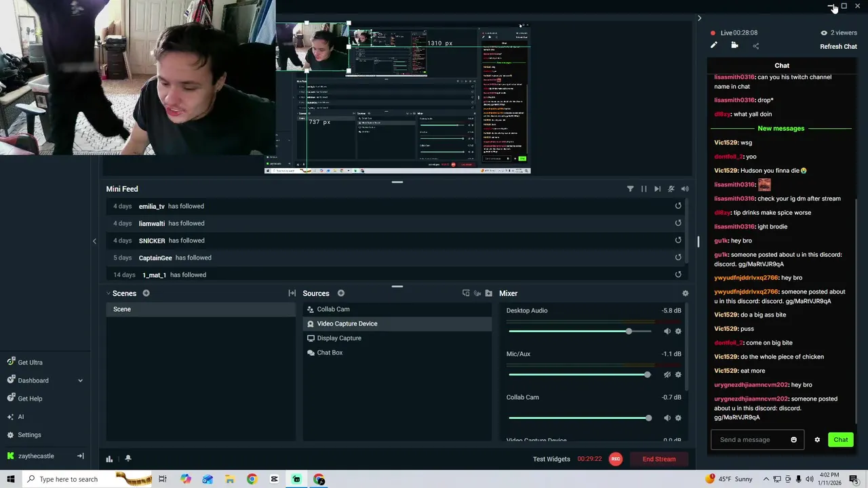868x488 pixels.
Task: Click the zaythecastle account name
Action: pos(36,456)
